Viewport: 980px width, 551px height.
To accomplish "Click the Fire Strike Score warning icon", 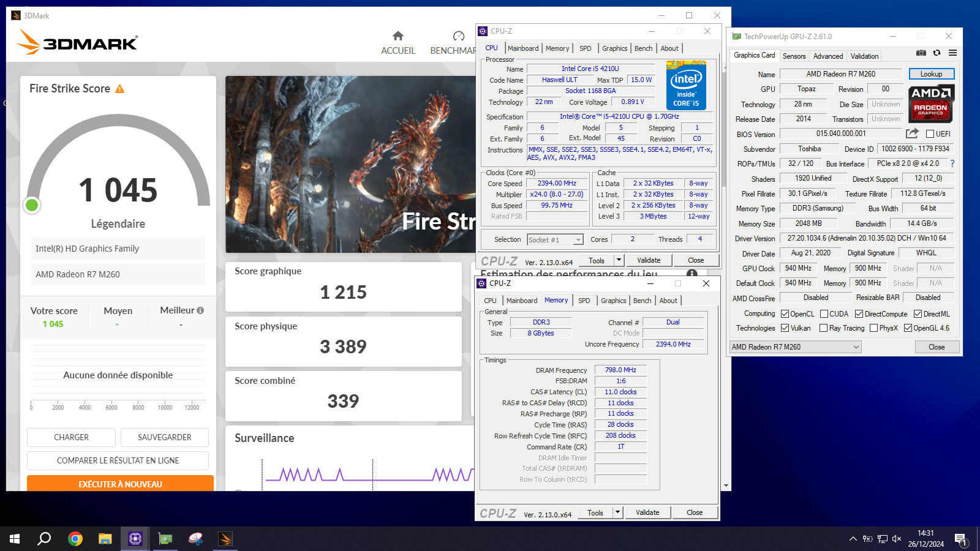I will 120,89.
